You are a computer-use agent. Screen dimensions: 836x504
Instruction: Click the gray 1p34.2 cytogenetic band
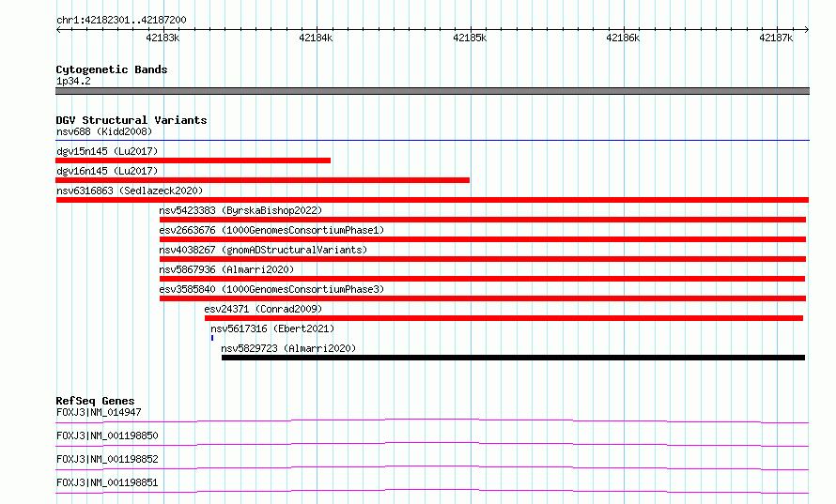click(432, 91)
